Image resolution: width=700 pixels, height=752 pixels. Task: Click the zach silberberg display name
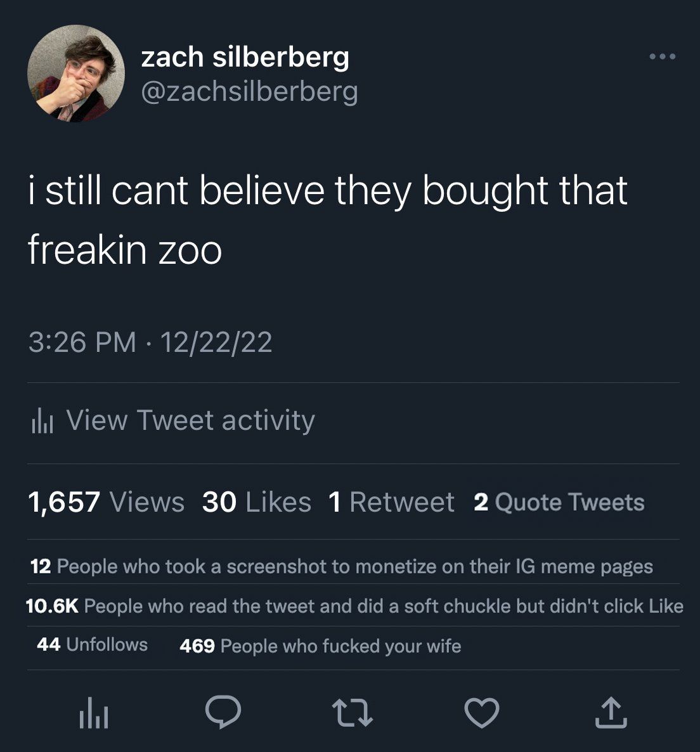tap(245, 56)
